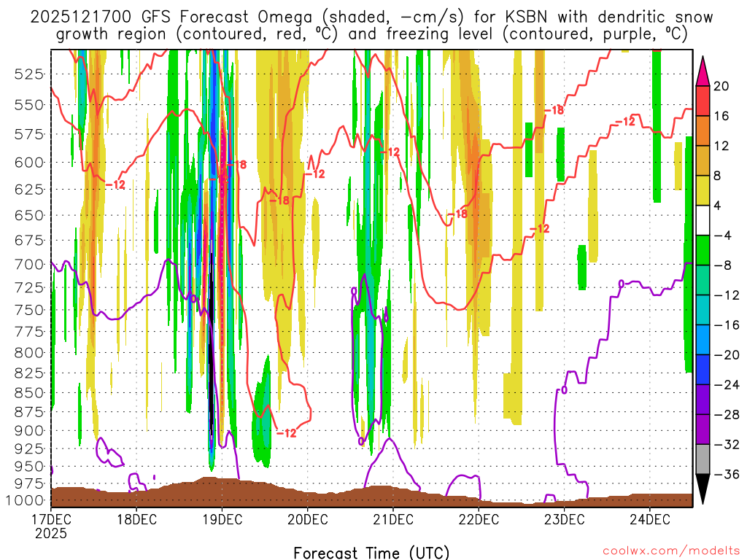This screenshot has width=747, height=560.
Task: Click the black arrow at colorbar bottom
Action: point(703,489)
